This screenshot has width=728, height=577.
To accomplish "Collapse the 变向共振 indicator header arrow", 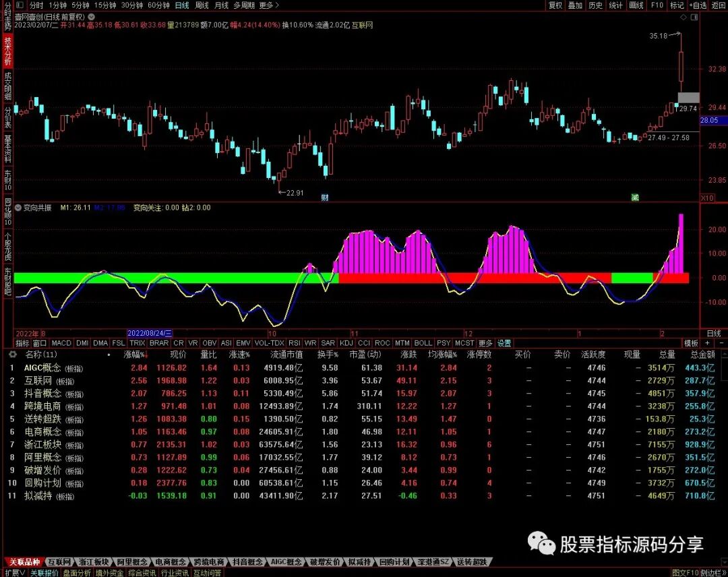I will (x=18, y=208).
